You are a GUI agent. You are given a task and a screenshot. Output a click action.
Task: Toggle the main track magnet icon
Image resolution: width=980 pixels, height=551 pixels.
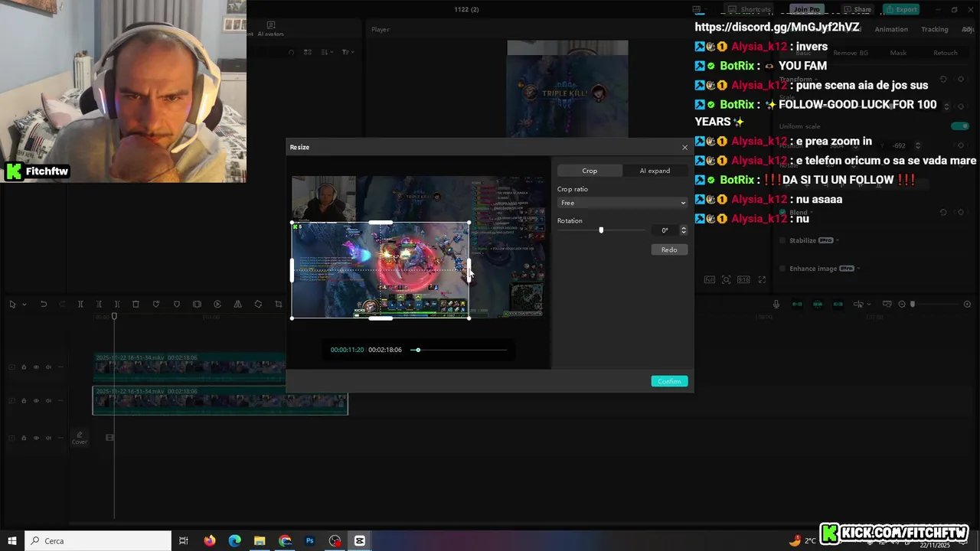tap(797, 304)
